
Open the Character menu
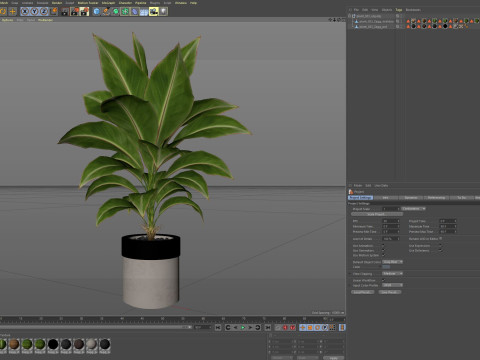(125, 3)
